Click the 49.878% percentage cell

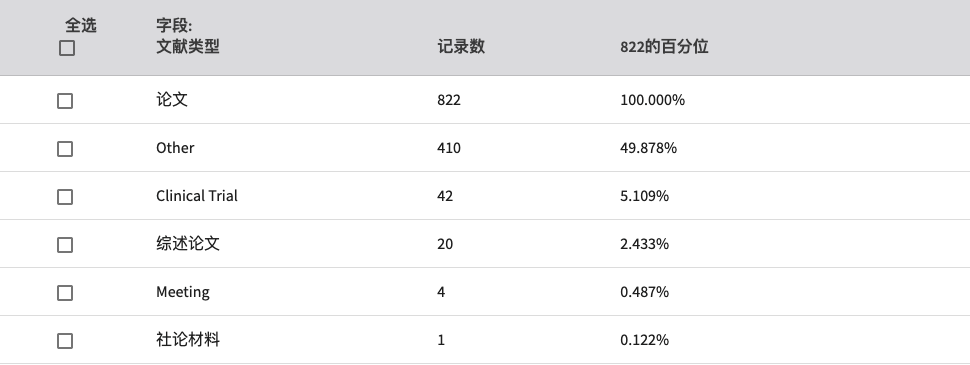point(648,148)
